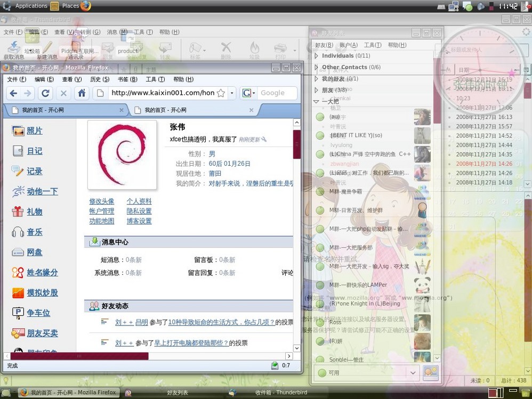Open the Firefox URL history dropdown arrow

[232, 93]
